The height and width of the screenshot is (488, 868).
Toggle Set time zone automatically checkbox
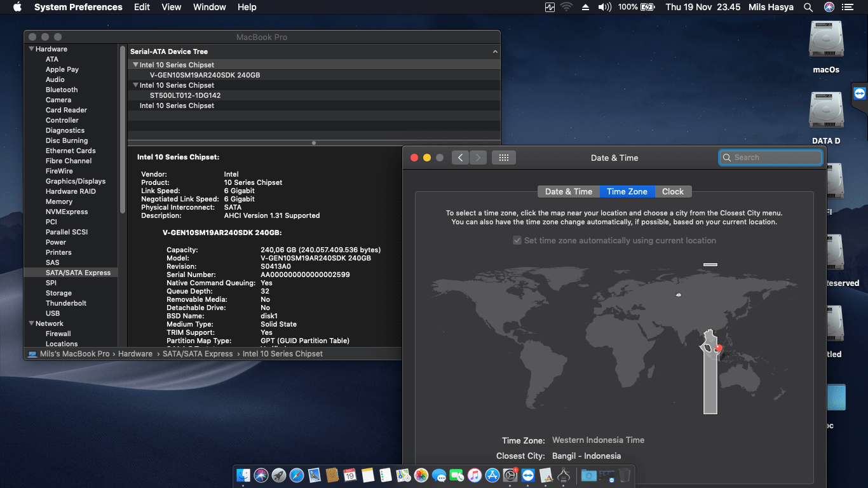(518, 241)
